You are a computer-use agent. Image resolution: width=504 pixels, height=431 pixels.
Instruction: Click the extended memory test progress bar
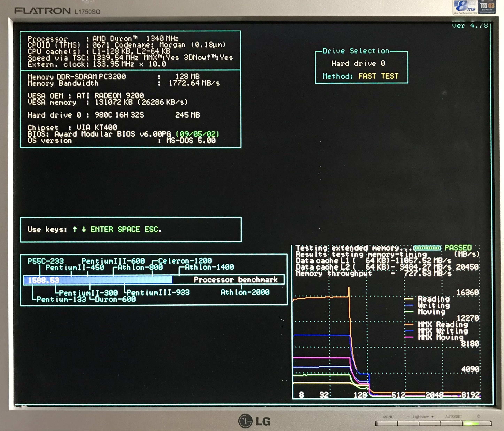[x=427, y=248]
